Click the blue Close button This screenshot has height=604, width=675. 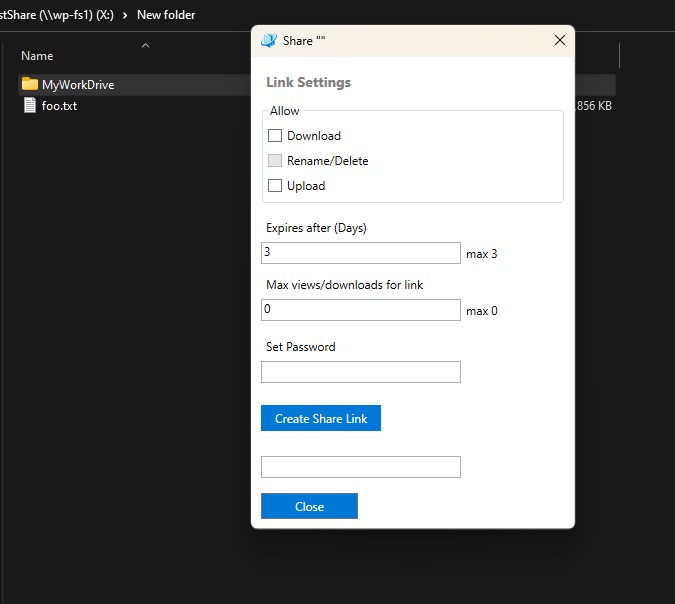pyautogui.click(x=309, y=506)
